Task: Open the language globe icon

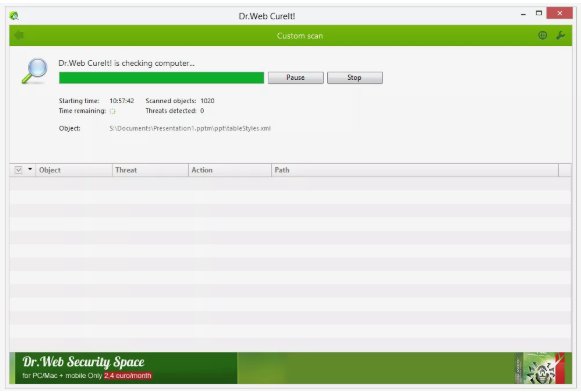Action: click(x=542, y=35)
